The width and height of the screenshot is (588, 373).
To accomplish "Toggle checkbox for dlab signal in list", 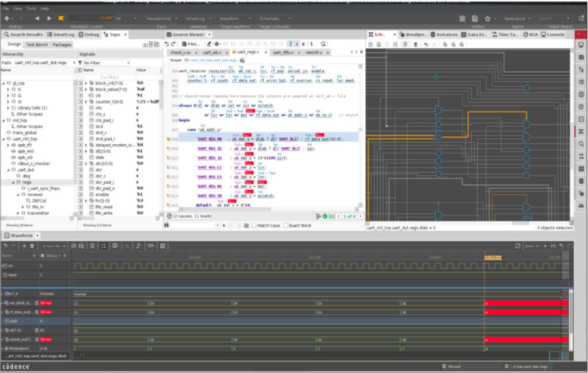I will coord(81,157).
